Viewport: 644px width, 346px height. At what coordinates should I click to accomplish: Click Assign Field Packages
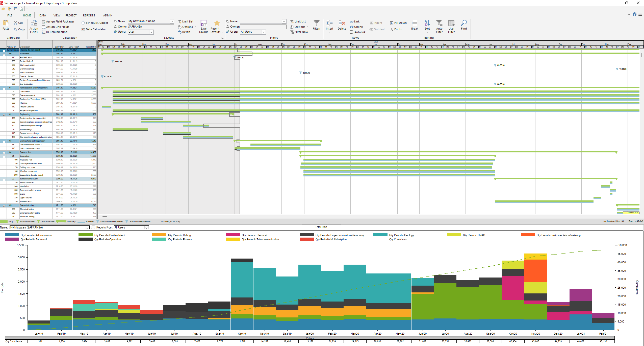click(58, 21)
